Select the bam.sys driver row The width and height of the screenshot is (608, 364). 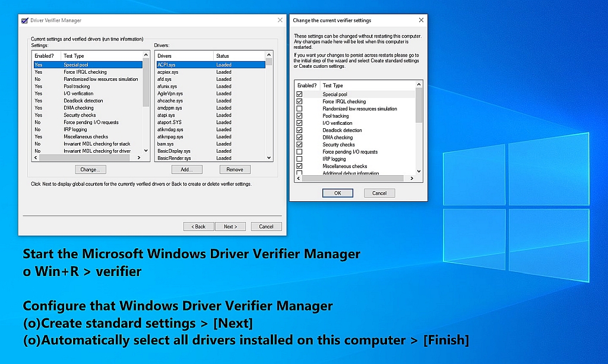tap(211, 144)
